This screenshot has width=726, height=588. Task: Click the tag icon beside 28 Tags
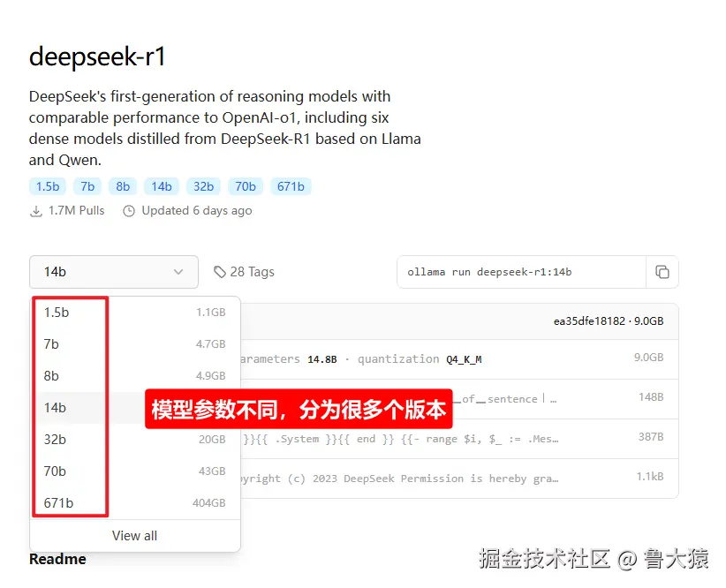[x=219, y=272]
